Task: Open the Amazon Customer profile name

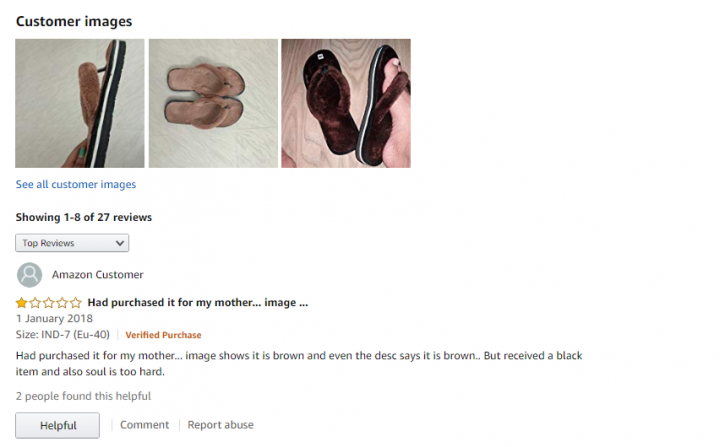Action: [98, 275]
